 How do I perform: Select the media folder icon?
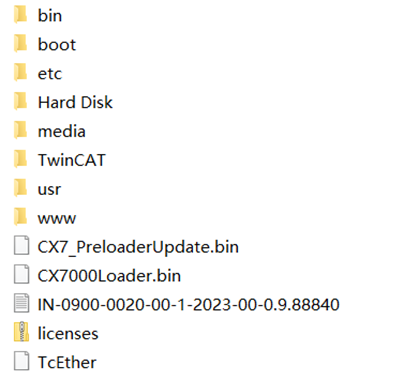pyautogui.click(x=21, y=131)
